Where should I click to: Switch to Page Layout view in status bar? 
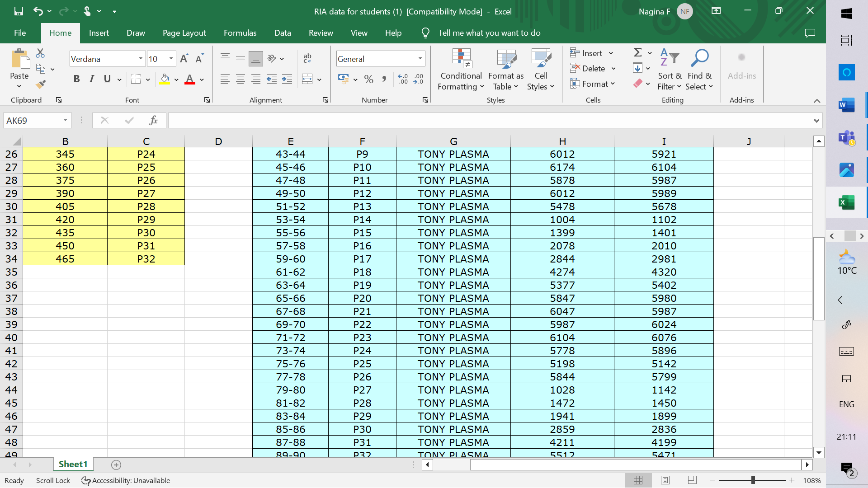tap(665, 480)
